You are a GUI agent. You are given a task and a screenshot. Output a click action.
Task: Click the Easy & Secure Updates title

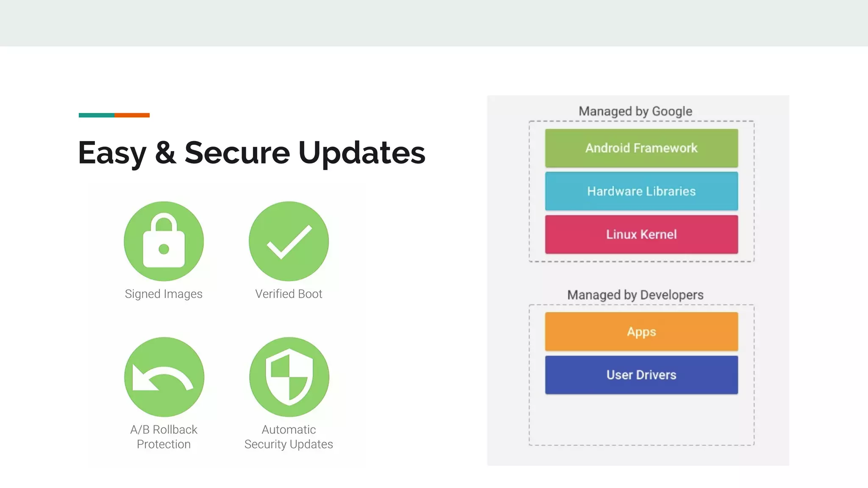pos(251,153)
